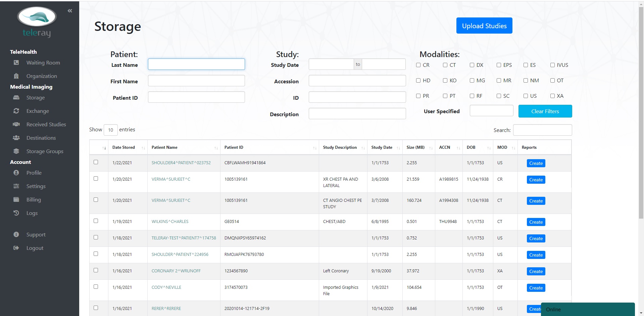Open Received Studies

tap(46, 124)
